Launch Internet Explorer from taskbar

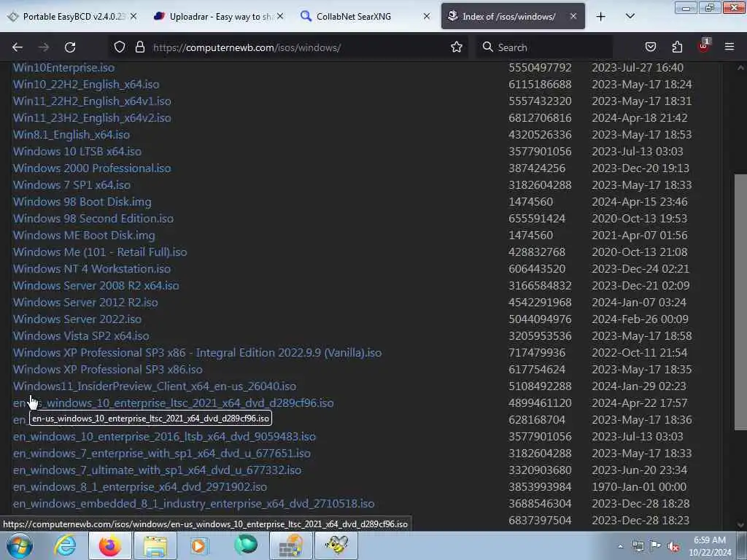65,545
